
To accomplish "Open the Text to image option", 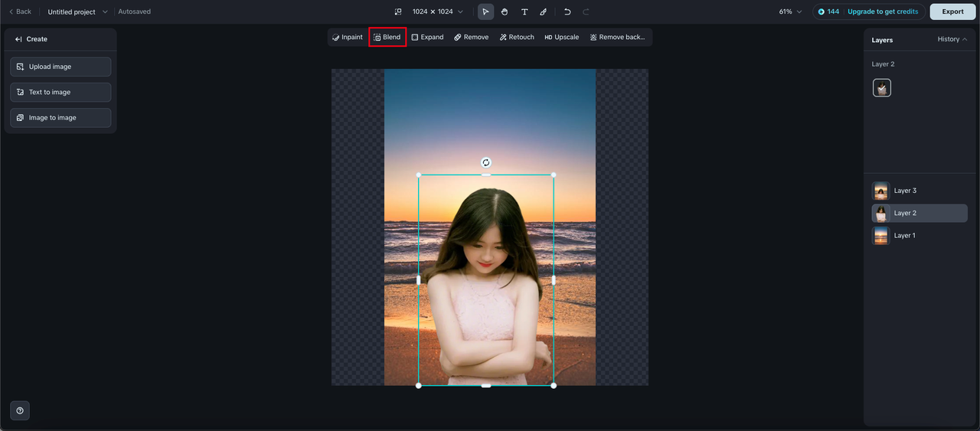I will coord(60,92).
